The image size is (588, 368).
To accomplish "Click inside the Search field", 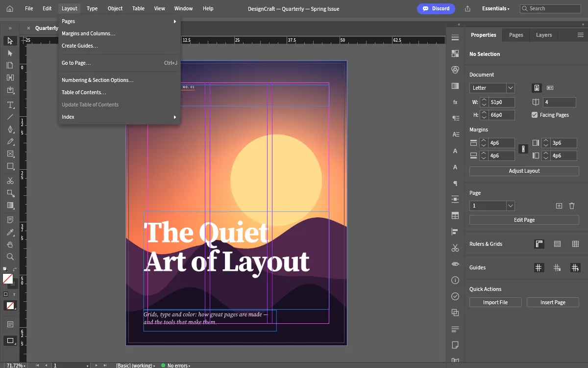I will click(x=550, y=8).
